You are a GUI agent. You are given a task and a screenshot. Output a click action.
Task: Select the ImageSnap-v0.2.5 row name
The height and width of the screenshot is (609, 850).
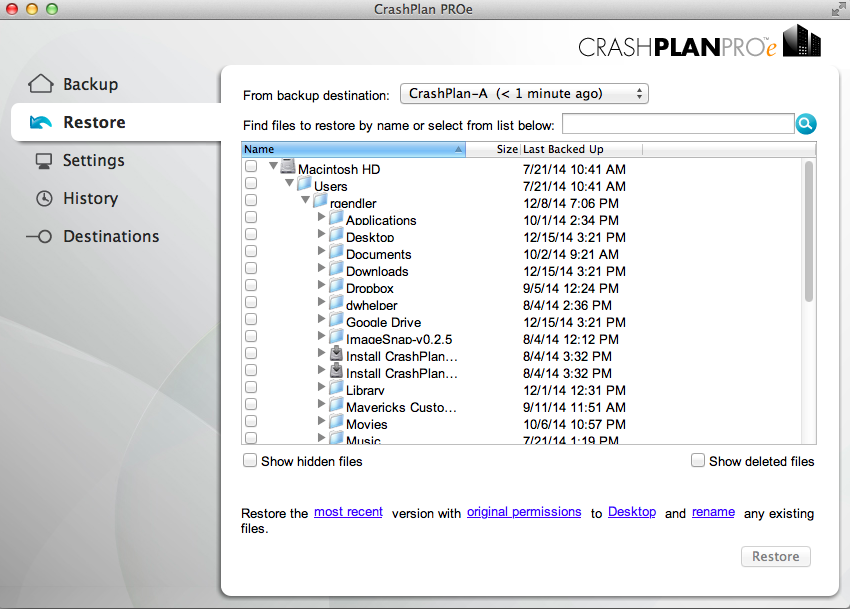399,339
